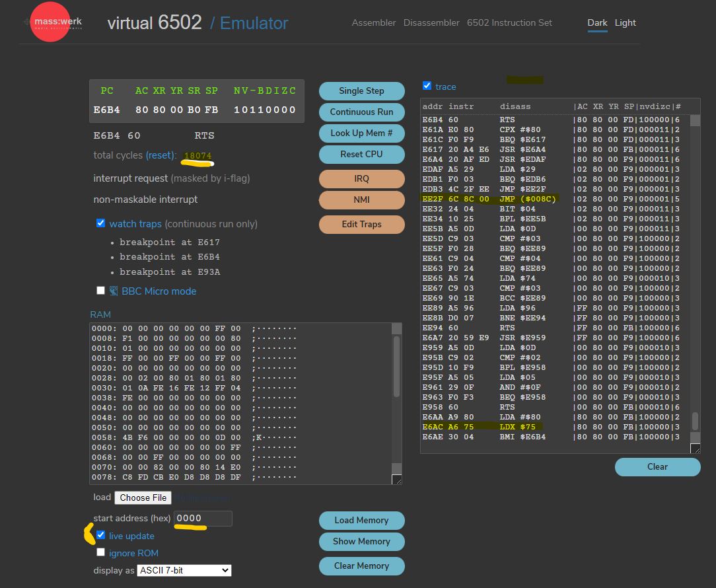Click the trace label link
Screen dimensions: 716x588
(446, 87)
